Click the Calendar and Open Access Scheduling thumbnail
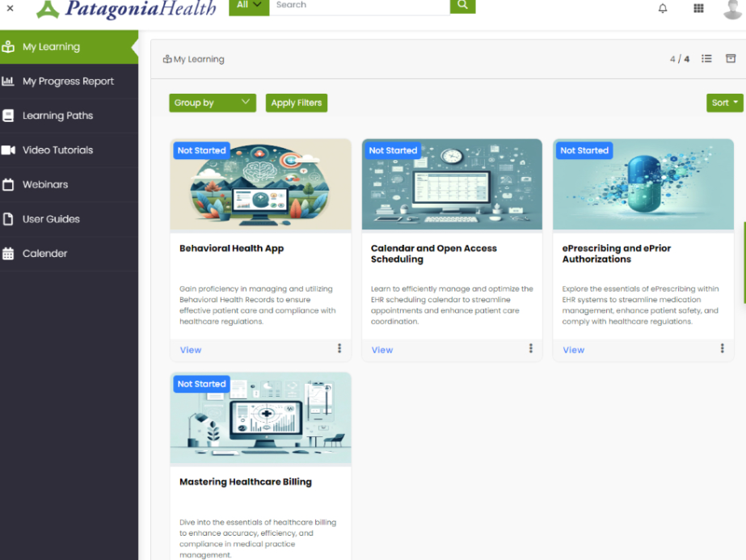746x560 pixels. pos(452,184)
